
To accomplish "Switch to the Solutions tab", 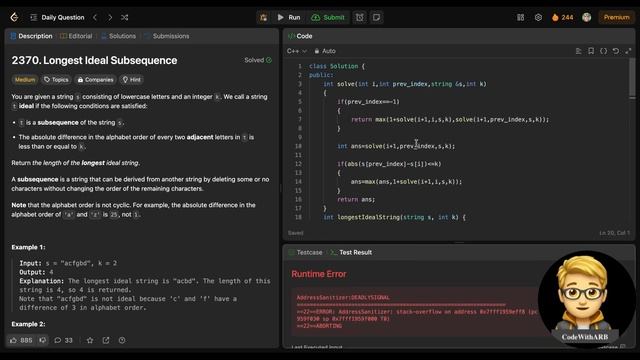I will tap(118, 36).
